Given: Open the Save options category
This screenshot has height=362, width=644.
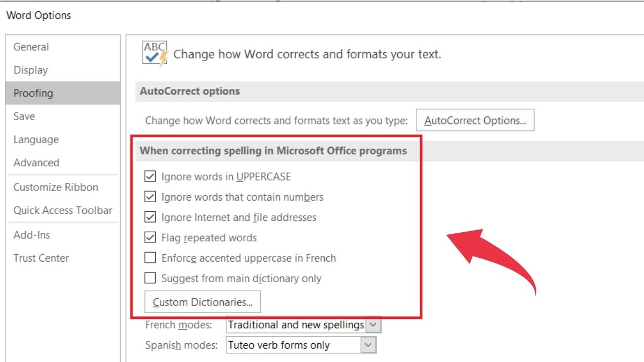Looking at the screenshot, I should pos(63,116).
